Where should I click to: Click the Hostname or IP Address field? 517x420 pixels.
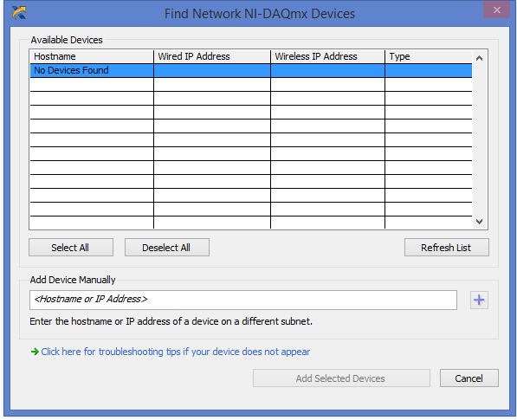[x=243, y=300]
